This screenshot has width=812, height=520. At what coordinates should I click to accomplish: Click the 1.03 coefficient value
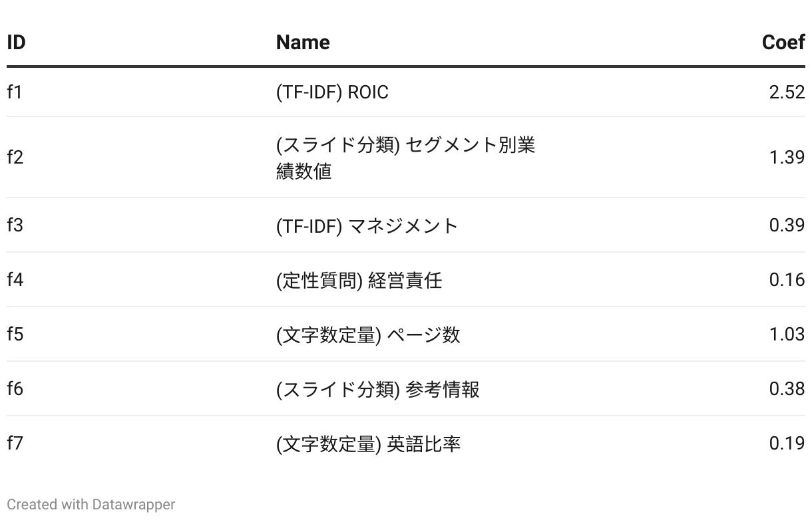pos(787,334)
